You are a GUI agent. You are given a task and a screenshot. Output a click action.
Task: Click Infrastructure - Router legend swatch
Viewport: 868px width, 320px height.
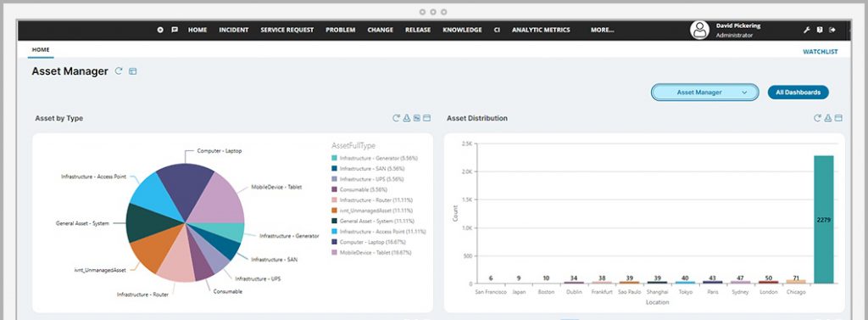(334, 200)
